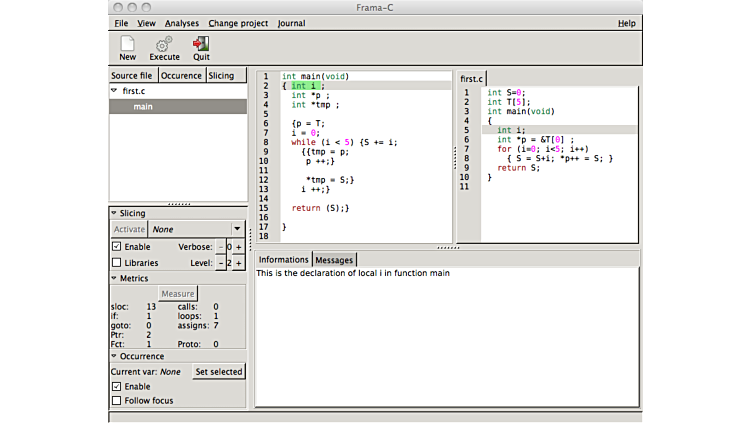Toggle the Slicing Enable checkbox
The height and width of the screenshot is (423, 752).
pos(117,247)
